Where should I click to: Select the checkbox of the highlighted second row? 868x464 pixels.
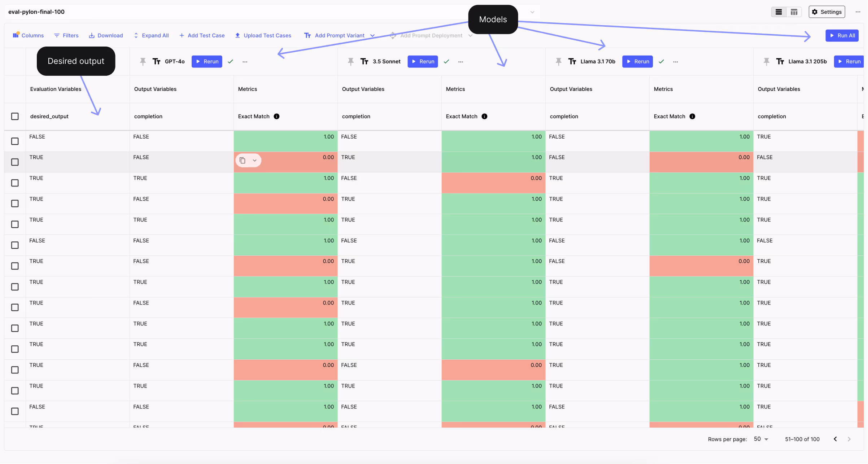pyautogui.click(x=15, y=162)
